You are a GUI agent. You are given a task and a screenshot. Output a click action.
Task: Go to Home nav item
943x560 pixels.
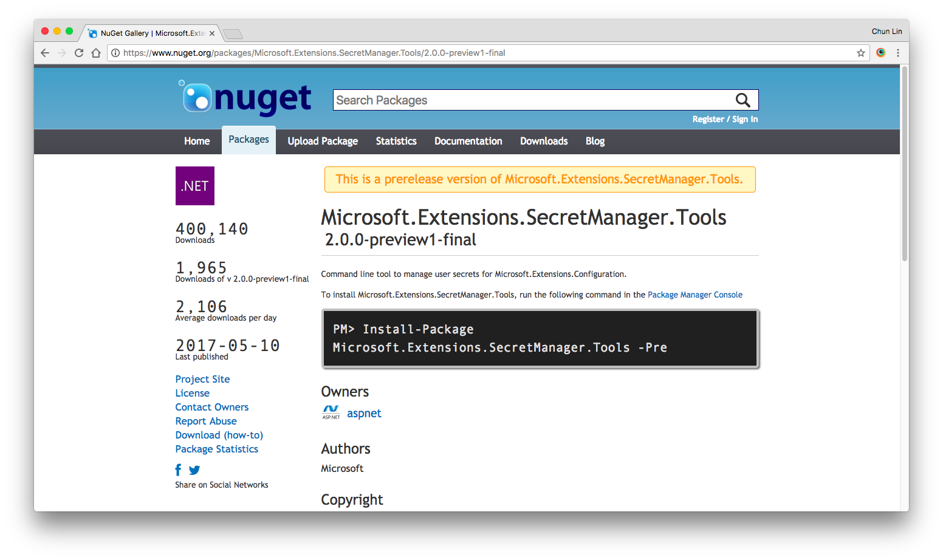coord(197,141)
